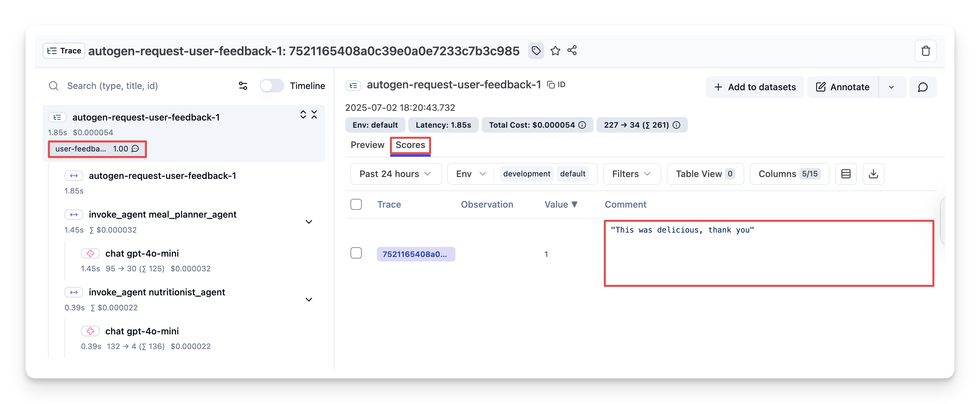The width and height of the screenshot is (980, 404).
Task: Click the user-feedback 1.00 score badge
Action: (x=97, y=149)
